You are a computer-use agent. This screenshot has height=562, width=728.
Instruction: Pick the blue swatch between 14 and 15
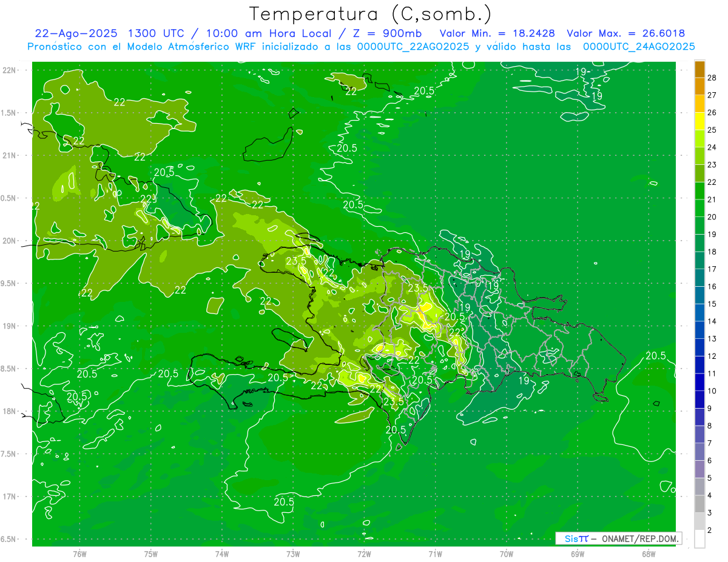[699, 313]
